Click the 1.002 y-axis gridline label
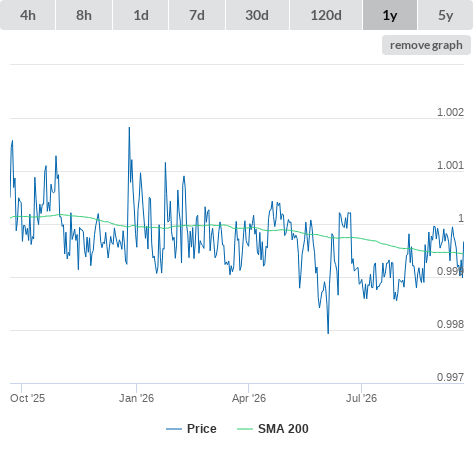474x455 pixels. [x=450, y=112]
